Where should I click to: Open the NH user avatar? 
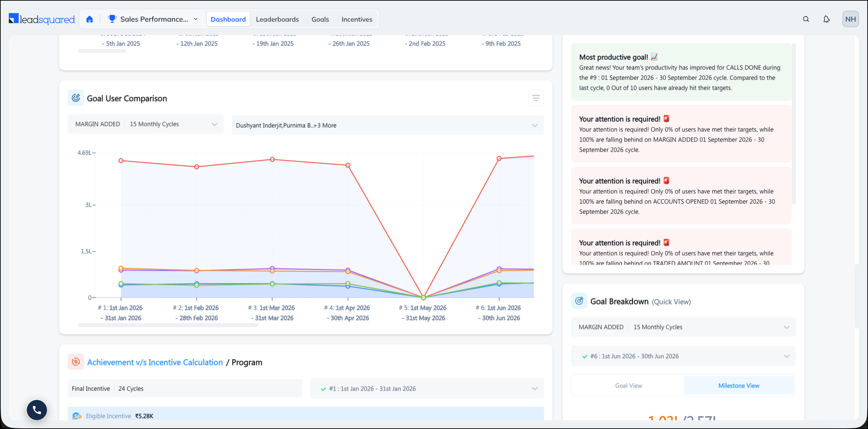pyautogui.click(x=850, y=19)
